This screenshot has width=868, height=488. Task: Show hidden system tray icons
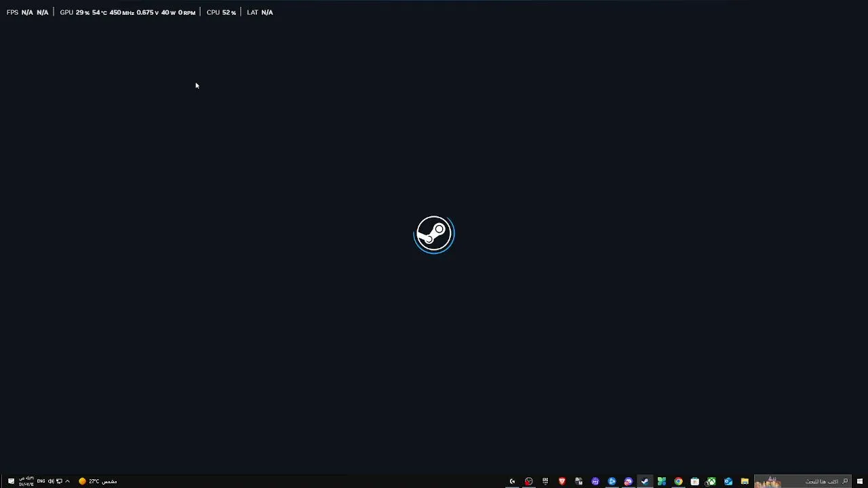coord(67,481)
